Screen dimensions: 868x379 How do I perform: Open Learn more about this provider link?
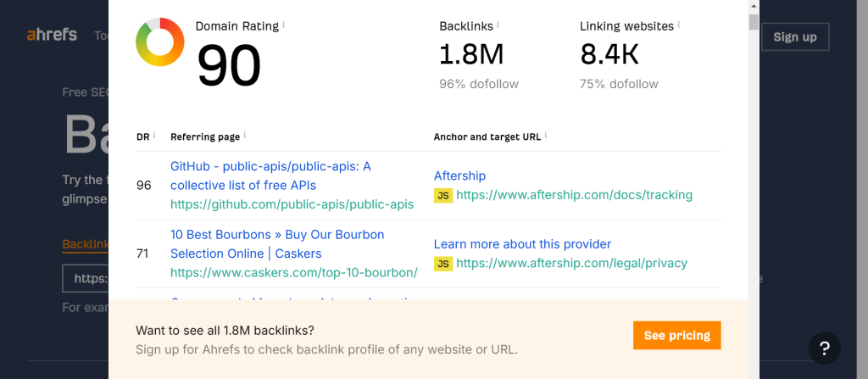522,244
